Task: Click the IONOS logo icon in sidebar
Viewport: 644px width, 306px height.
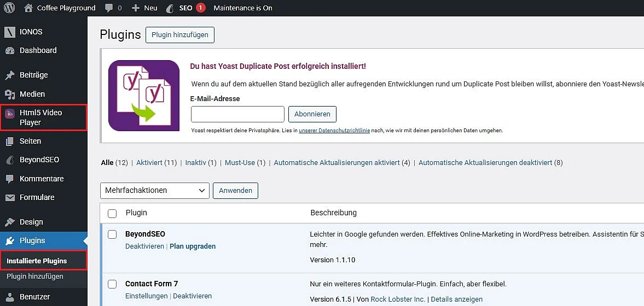Action: [10, 32]
